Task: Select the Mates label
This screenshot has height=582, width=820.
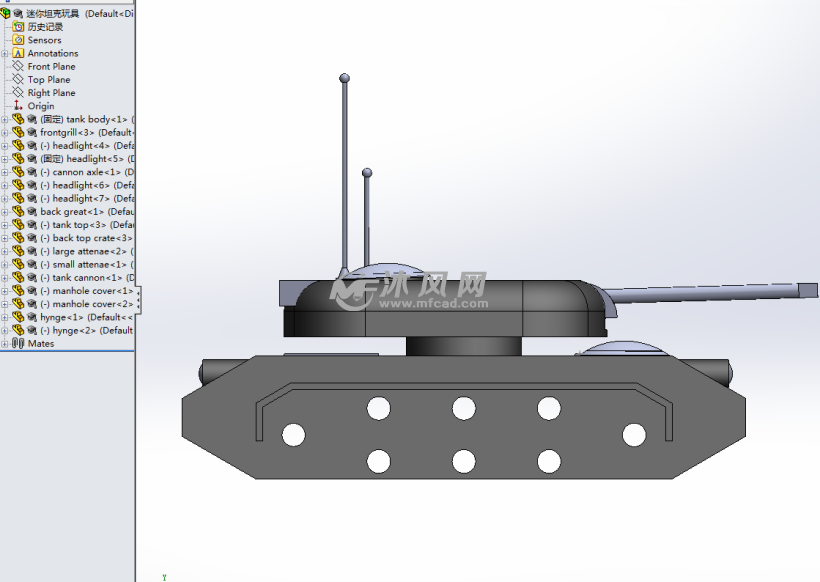Action: [41, 344]
